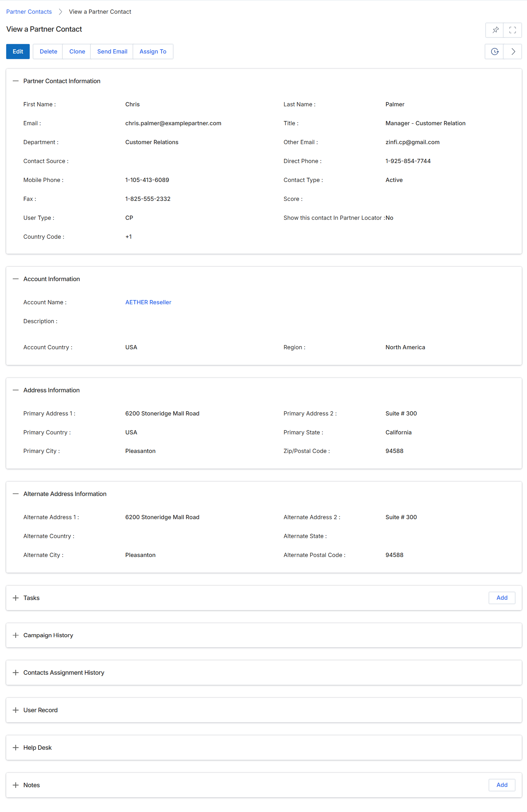Click direct phone 1-925-854-7744
This screenshot has height=812, width=527.
pyautogui.click(x=408, y=161)
